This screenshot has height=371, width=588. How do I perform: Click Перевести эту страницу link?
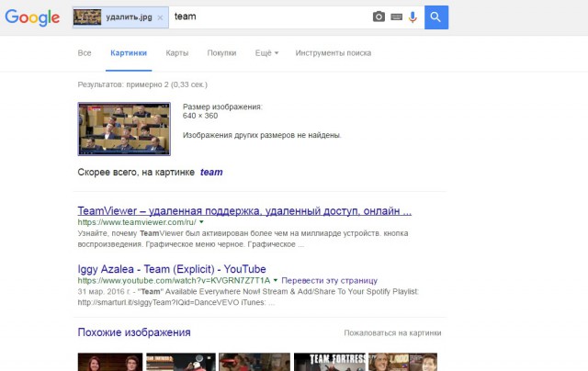[330, 280]
